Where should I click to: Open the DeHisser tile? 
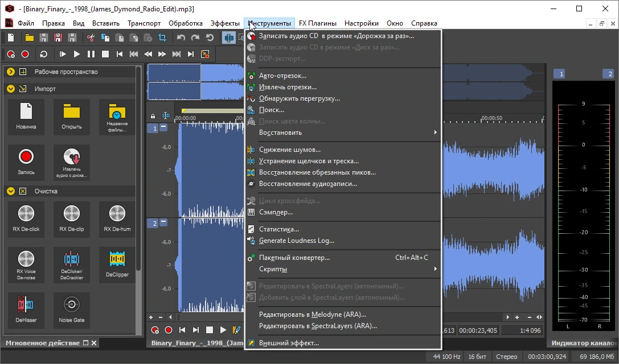[x=26, y=311]
